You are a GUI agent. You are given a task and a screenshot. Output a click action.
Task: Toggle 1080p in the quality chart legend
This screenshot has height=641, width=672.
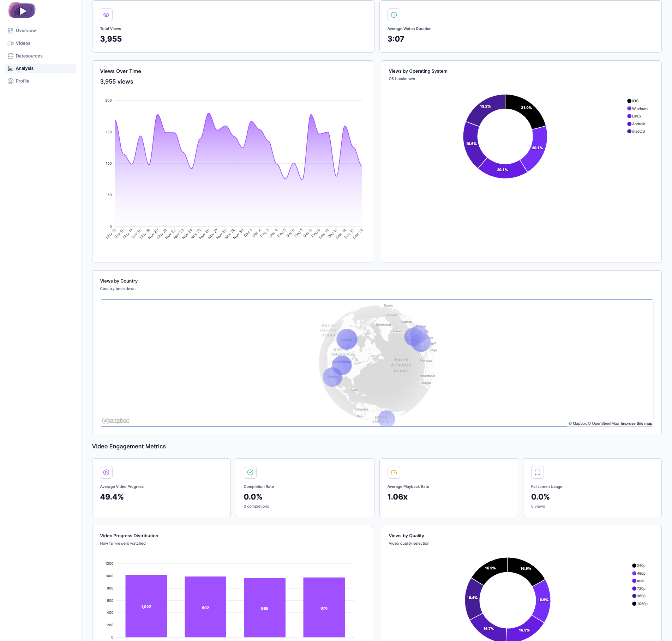(640, 603)
